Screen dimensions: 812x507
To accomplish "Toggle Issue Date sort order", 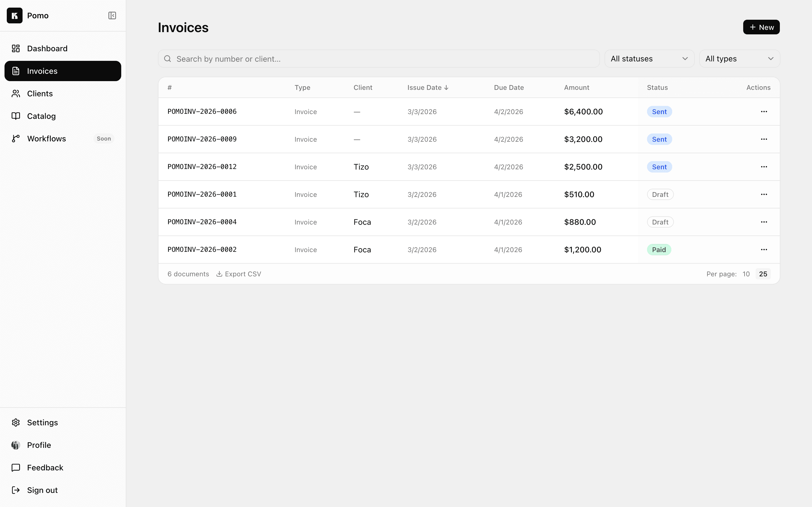I will (x=427, y=87).
